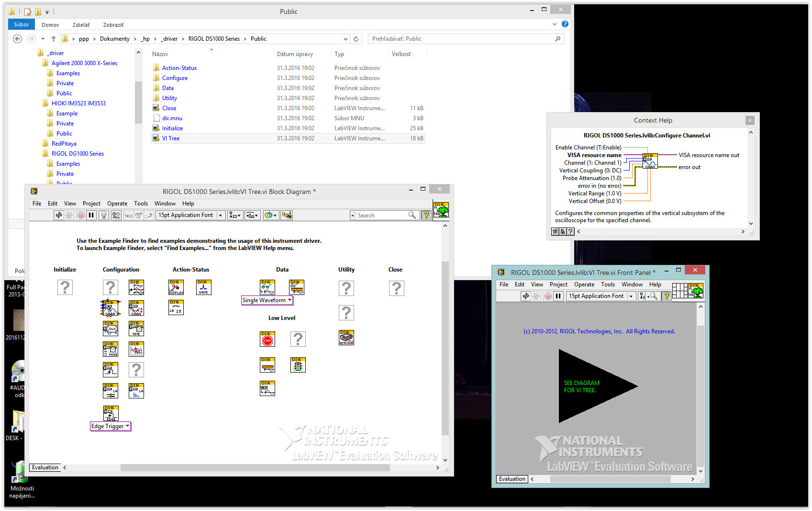Click LA Display VI icon under Action-Status
Viewport: 812px width, 511px height.
[176, 287]
